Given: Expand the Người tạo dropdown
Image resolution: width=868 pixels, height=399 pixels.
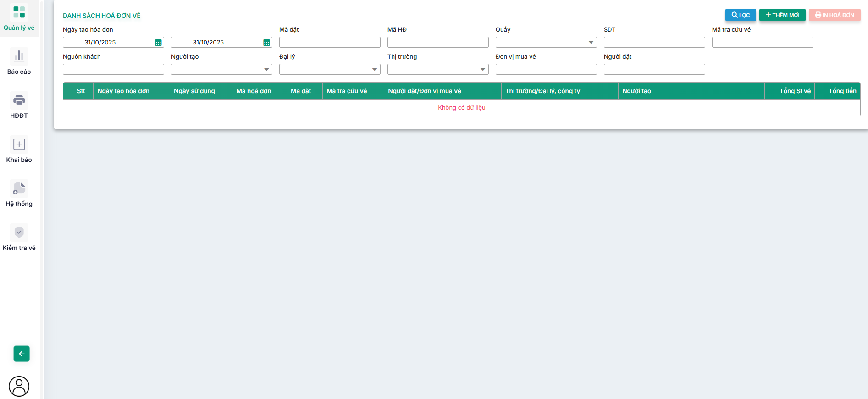Looking at the screenshot, I should 266,70.
